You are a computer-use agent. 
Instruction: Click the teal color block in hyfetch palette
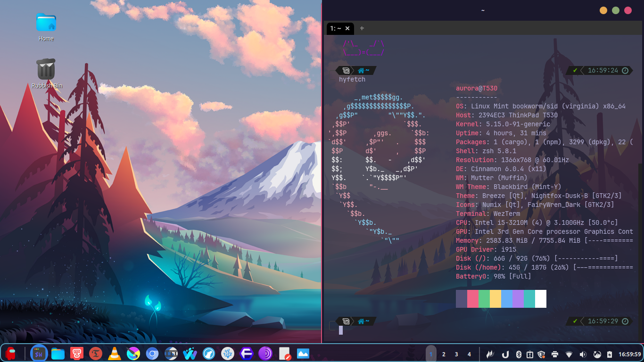(529, 299)
